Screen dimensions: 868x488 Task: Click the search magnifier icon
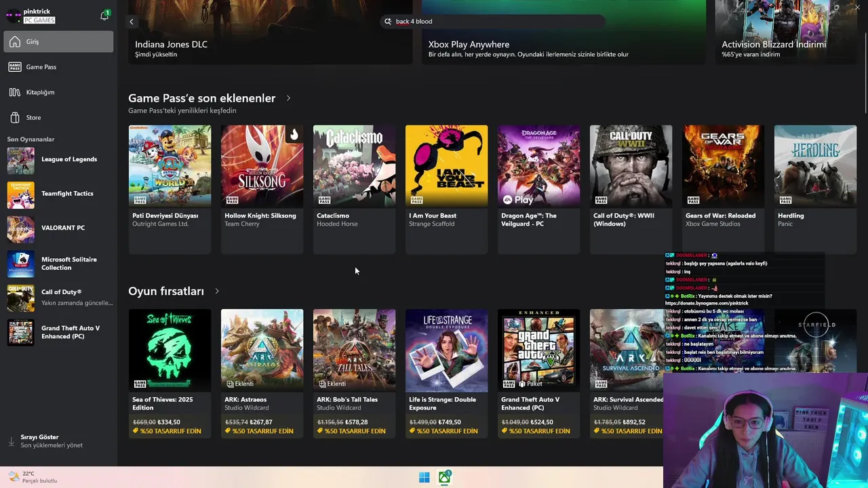pos(388,22)
